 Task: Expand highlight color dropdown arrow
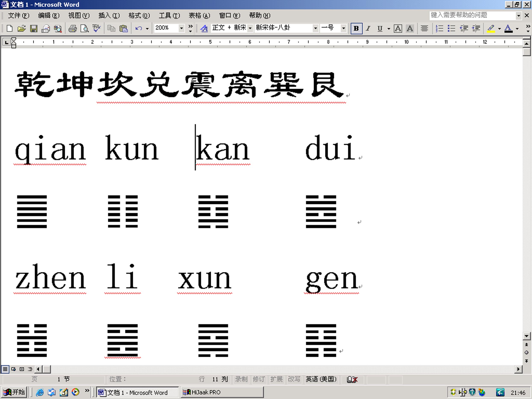500,29
